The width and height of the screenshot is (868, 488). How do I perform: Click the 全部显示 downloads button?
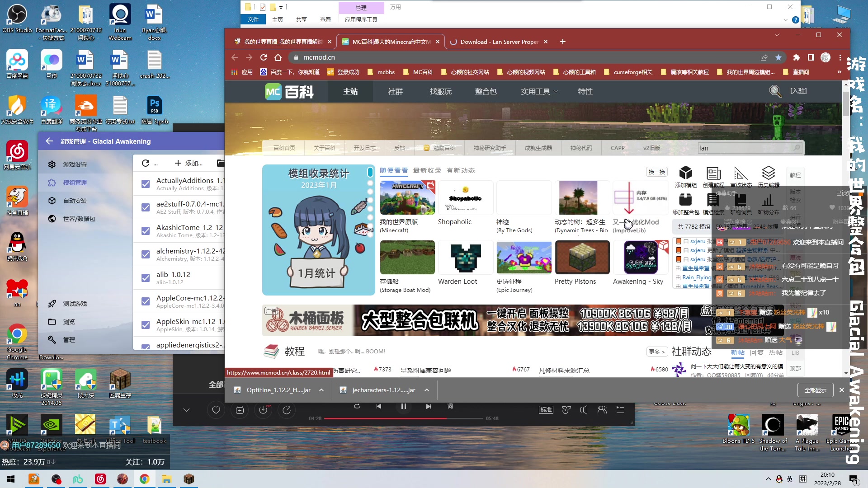[815, 390]
